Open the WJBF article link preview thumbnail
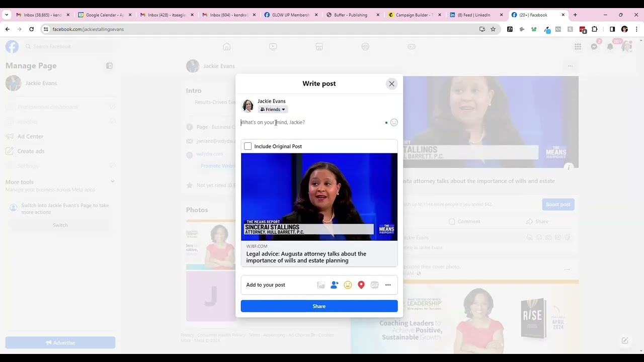Viewport: 644px width, 362px height. [319, 197]
